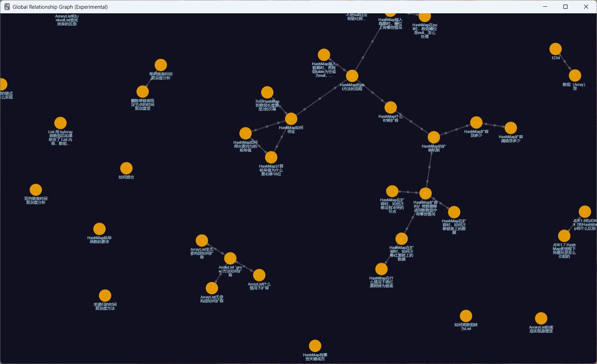Image resolution: width=597 pixels, height=364 pixels.
Task: Click the "HashMap哈希函数的要求" node
Action: [100, 229]
